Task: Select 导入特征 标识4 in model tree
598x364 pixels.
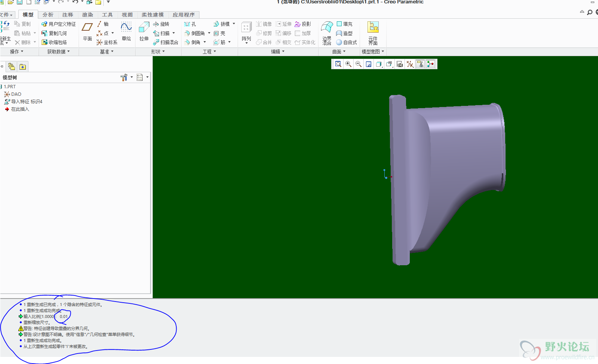Action: click(x=23, y=102)
